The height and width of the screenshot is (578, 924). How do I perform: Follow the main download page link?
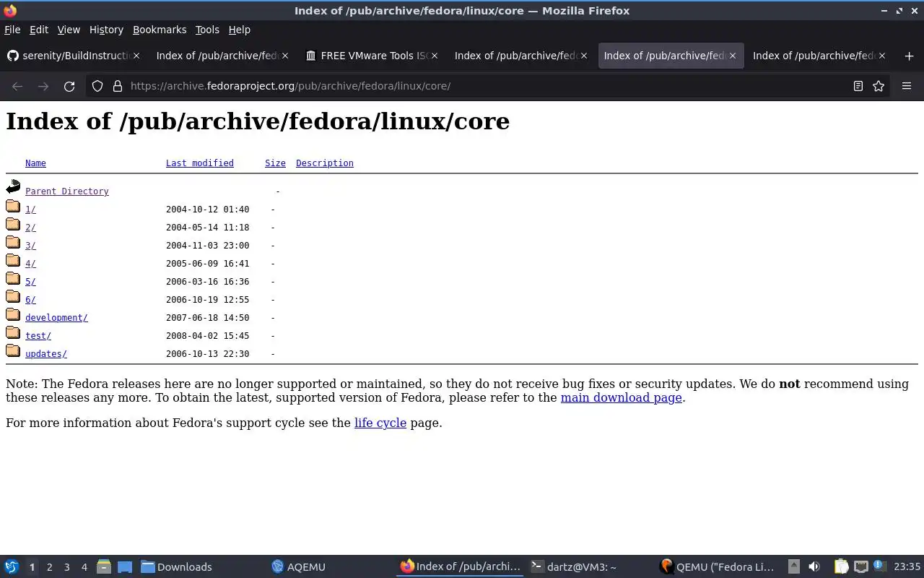[622, 397]
